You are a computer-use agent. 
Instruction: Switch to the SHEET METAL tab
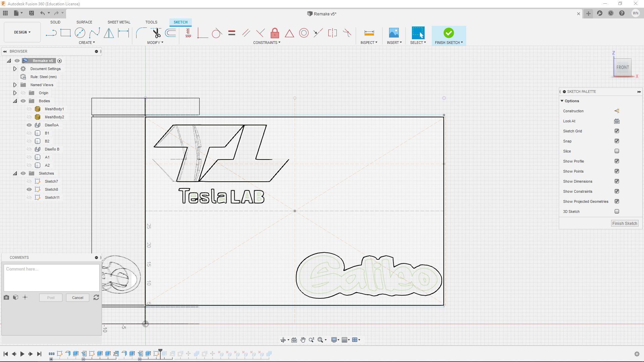pos(119,22)
